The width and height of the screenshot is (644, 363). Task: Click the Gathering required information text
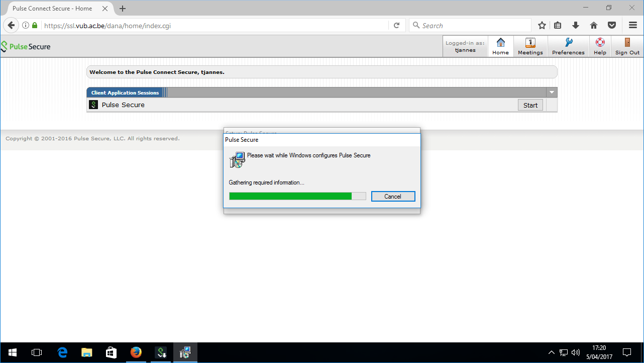[x=266, y=183]
